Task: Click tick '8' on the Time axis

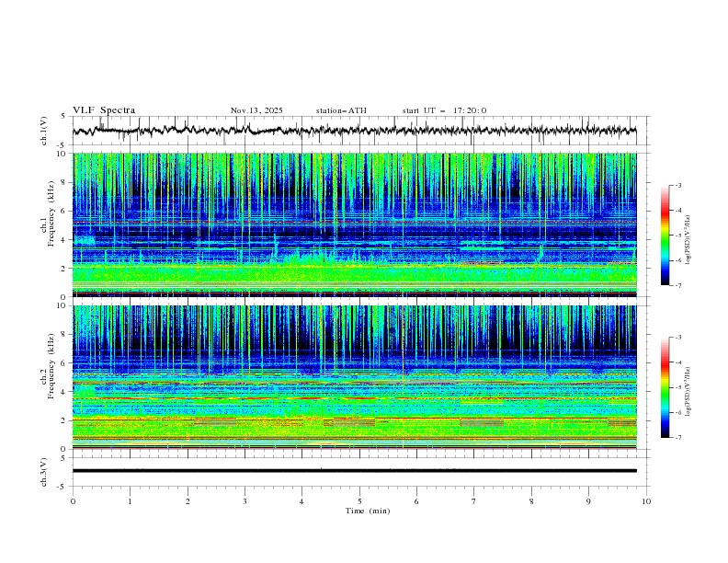Action: (x=531, y=501)
